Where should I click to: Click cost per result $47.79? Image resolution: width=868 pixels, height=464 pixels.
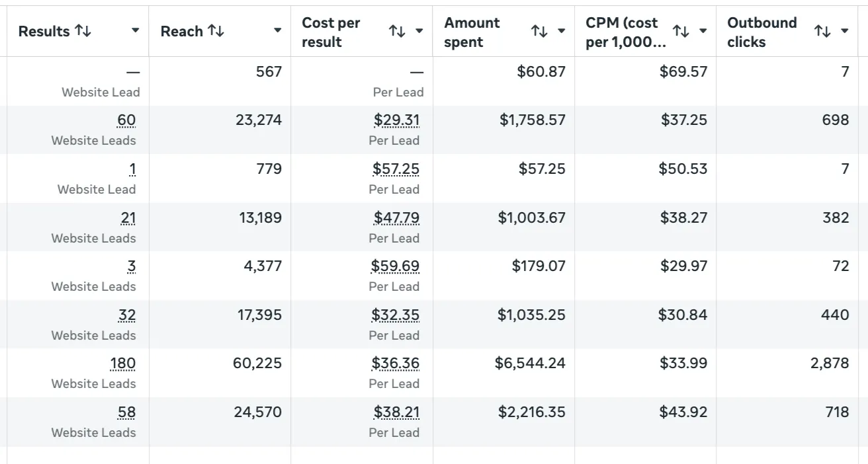click(x=396, y=217)
